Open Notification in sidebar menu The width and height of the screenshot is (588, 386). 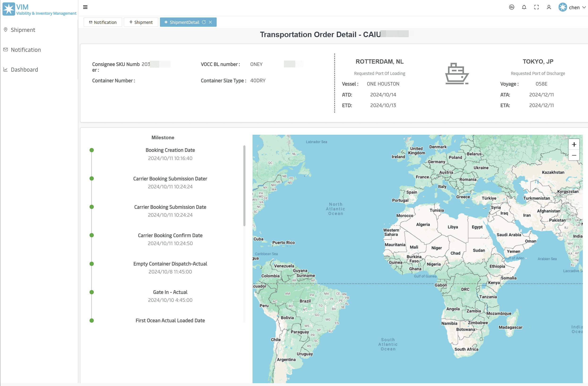pos(26,50)
